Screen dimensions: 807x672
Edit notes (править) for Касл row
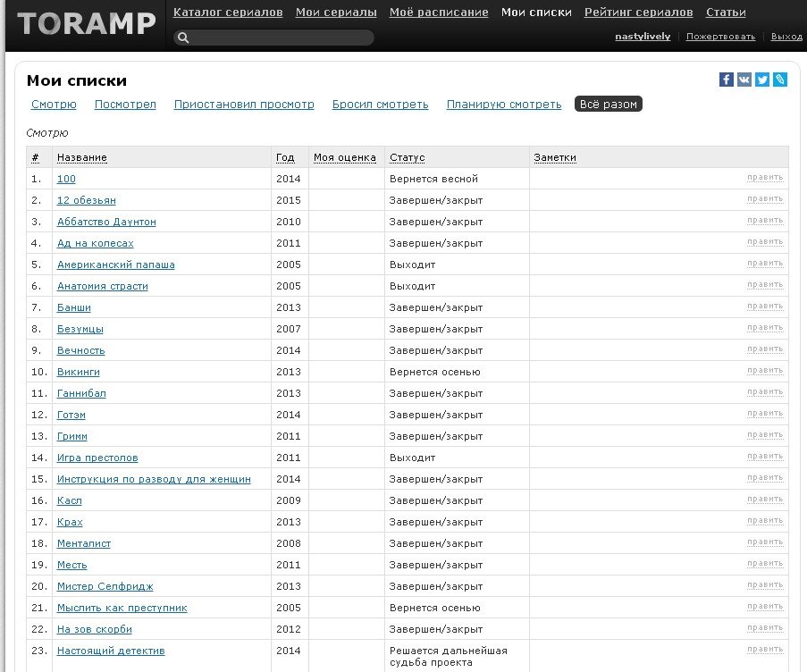[765, 500]
